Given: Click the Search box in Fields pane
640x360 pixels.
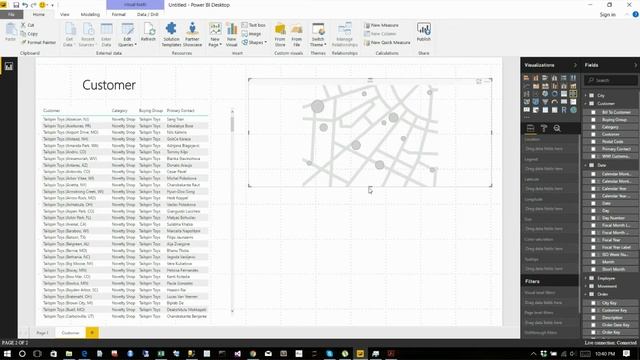Looking at the screenshot, I should coord(611,80).
